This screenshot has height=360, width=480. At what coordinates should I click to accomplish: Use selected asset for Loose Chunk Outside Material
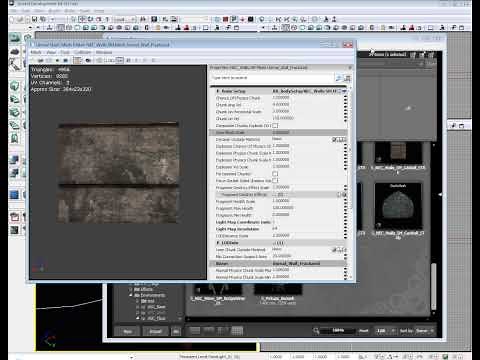[334, 250]
